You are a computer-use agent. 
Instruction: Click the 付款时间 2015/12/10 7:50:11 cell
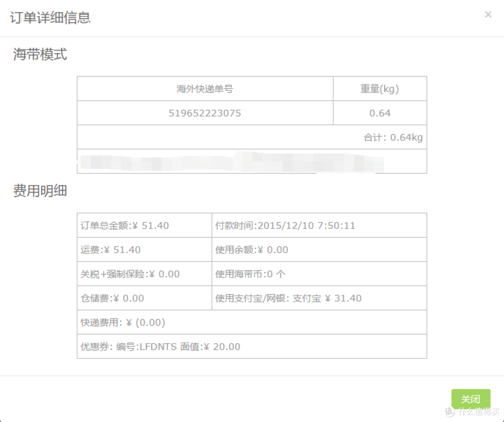pos(319,225)
